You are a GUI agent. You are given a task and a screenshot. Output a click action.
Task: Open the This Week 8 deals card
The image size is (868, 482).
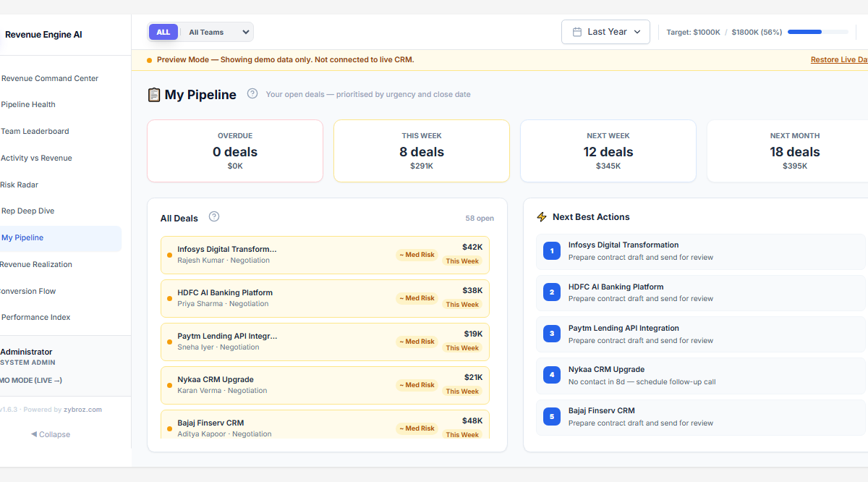pos(422,151)
